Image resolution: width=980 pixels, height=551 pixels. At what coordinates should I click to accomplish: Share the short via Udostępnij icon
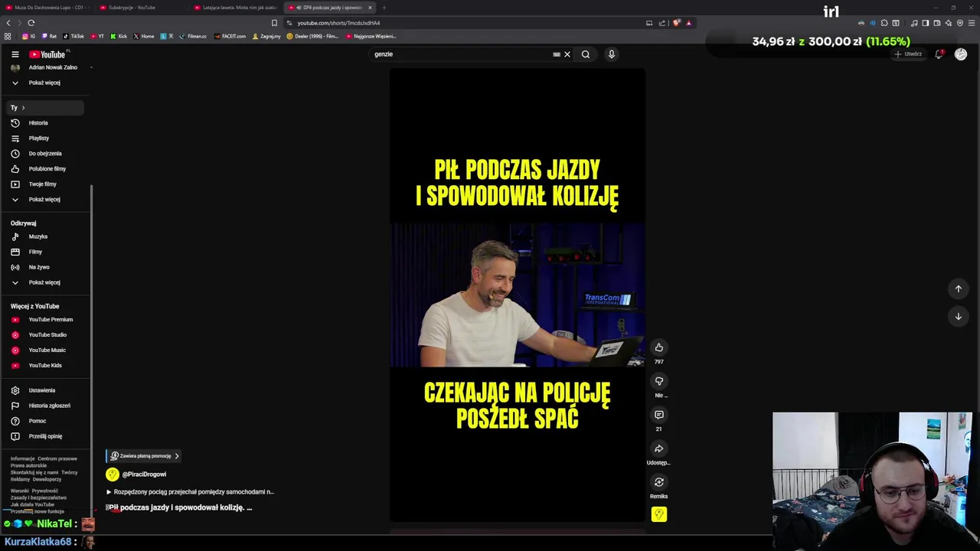click(658, 448)
